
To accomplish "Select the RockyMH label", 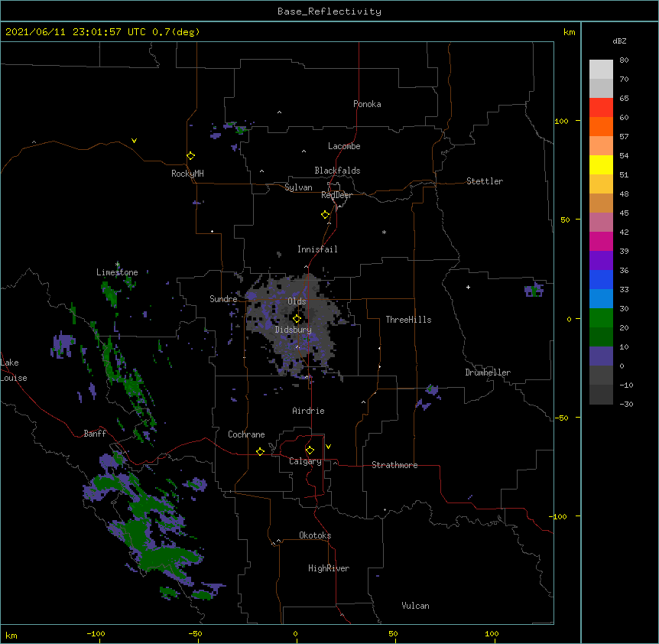I will tap(187, 174).
